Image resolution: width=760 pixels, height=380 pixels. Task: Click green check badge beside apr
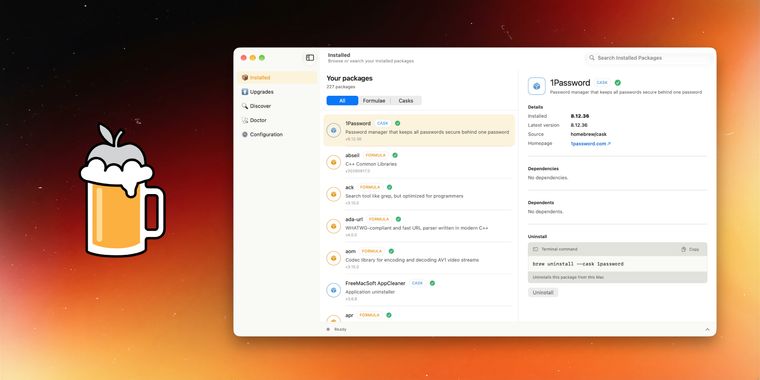click(389, 315)
